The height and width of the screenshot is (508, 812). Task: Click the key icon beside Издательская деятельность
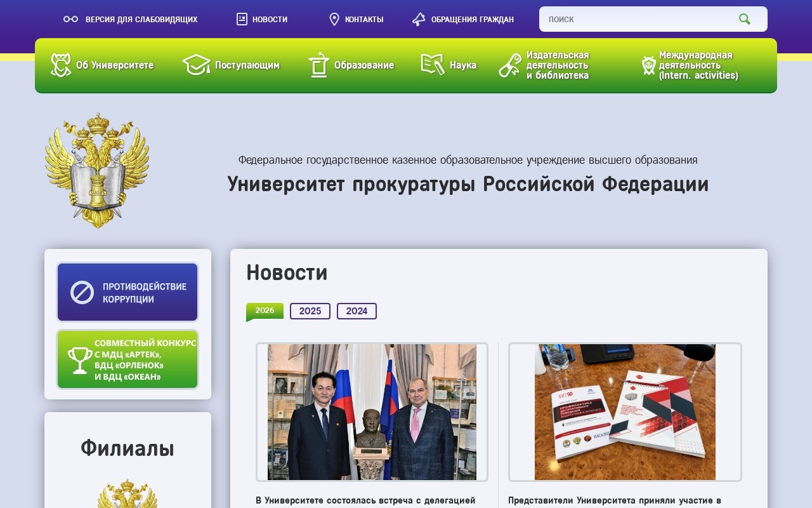pyautogui.click(x=510, y=65)
